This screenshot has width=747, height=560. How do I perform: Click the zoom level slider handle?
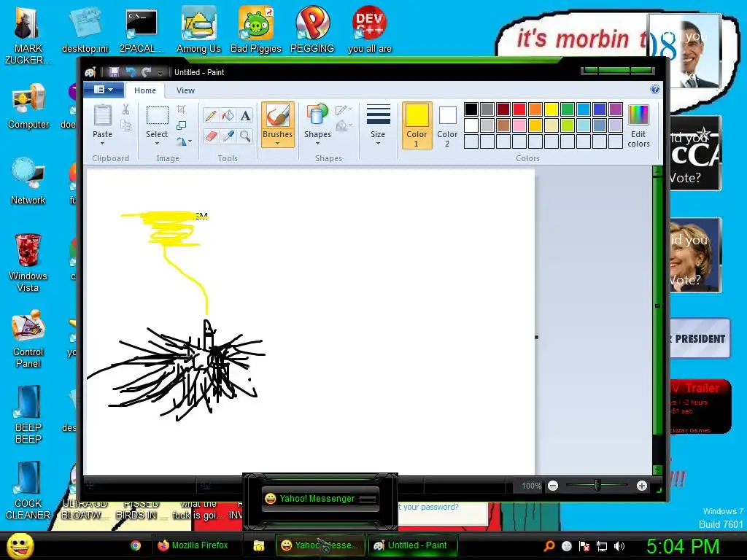pyautogui.click(x=597, y=485)
